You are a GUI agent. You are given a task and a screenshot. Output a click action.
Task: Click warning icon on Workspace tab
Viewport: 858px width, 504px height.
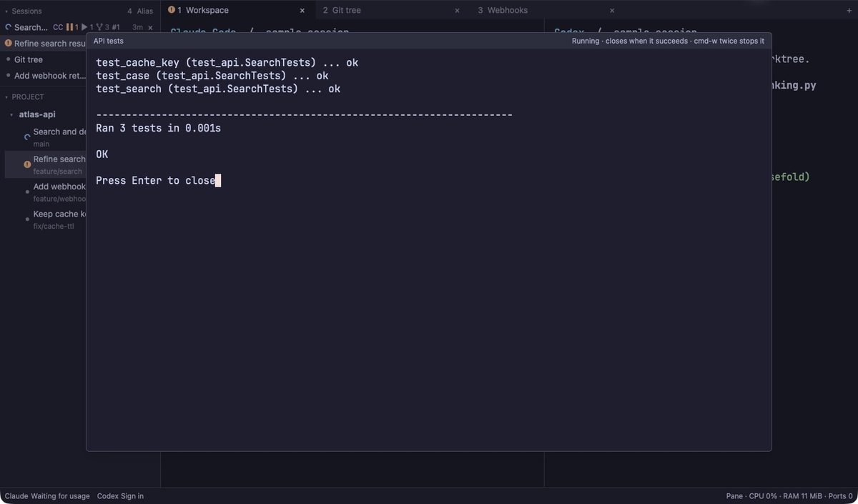tap(172, 10)
